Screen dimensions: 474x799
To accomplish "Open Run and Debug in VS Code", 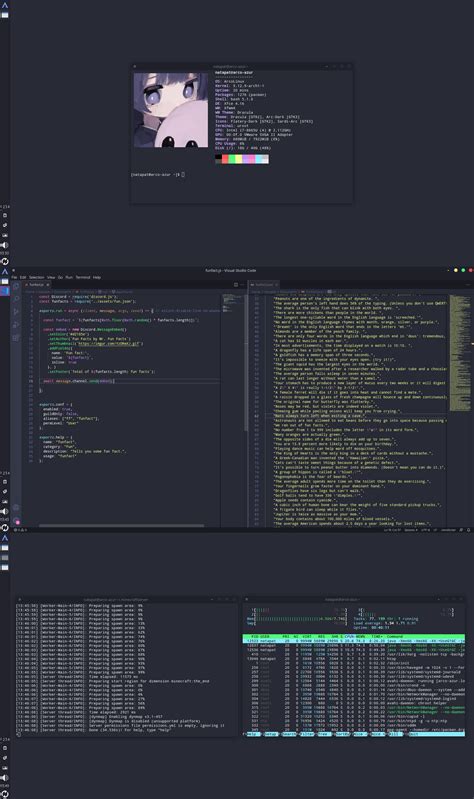I will pyautogui.click(x=16, y=324).
